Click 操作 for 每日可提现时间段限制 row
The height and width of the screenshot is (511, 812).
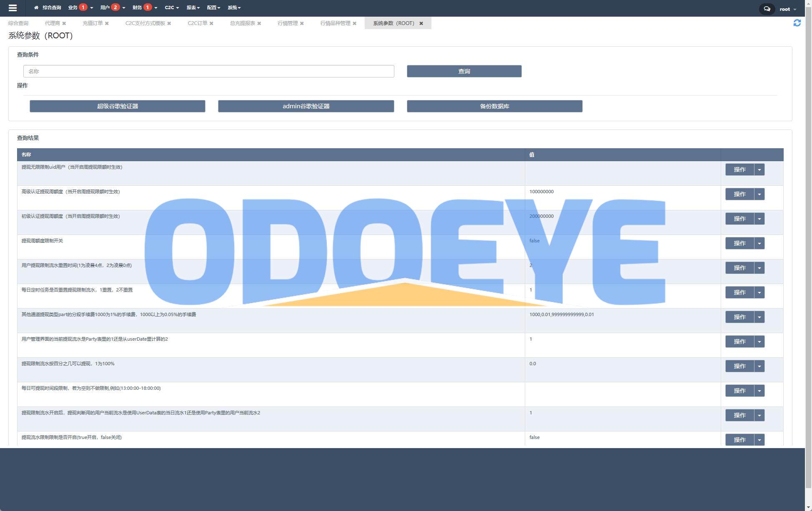[739, 391]
